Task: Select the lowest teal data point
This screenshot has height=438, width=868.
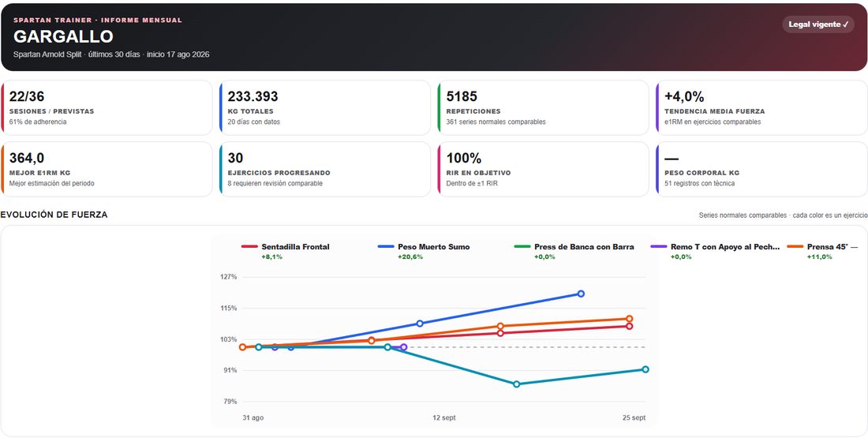Action: pos(517,384)
